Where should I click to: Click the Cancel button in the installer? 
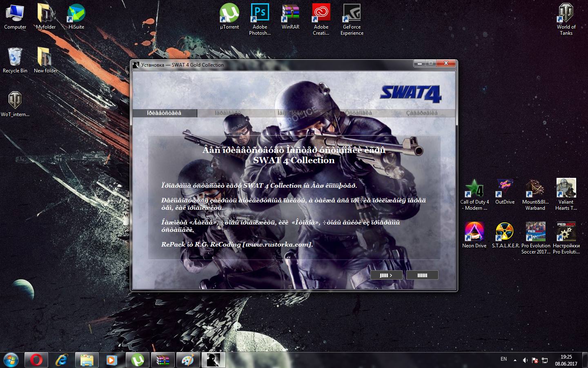point(422,275)
